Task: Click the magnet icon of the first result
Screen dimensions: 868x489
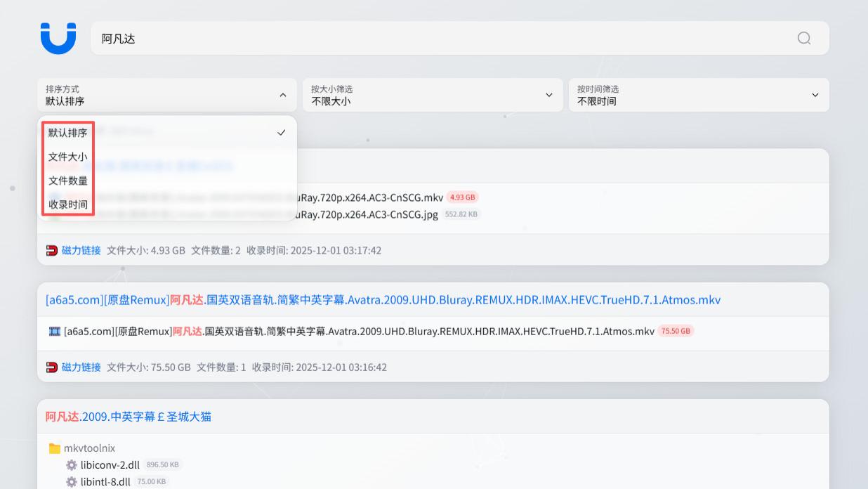Action: 51,249
